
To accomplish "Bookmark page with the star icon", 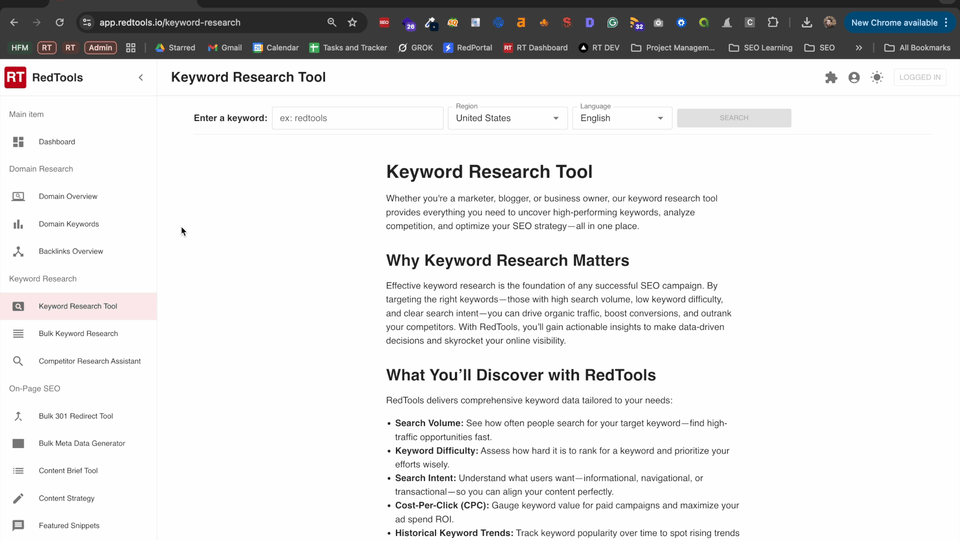I will coord(353,23).
